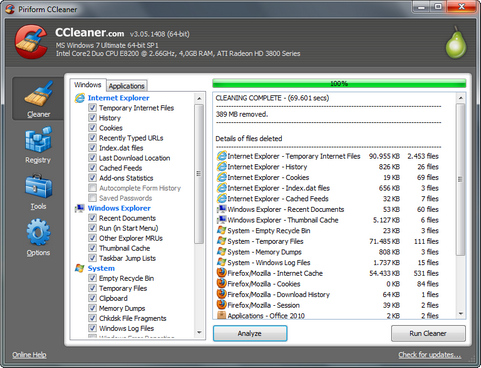Click the Internet Explorer group icon
Screen dimensions: 481x368
80,98
